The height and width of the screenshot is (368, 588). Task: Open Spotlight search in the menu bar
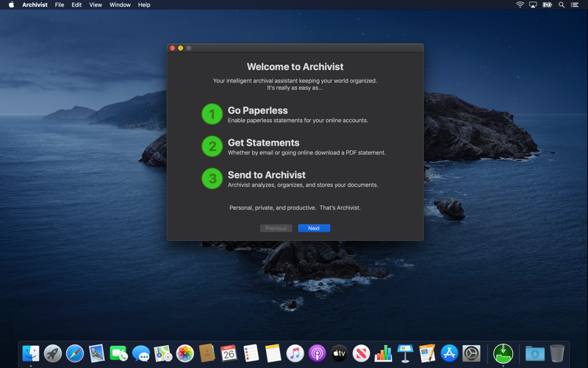[562, 5]
